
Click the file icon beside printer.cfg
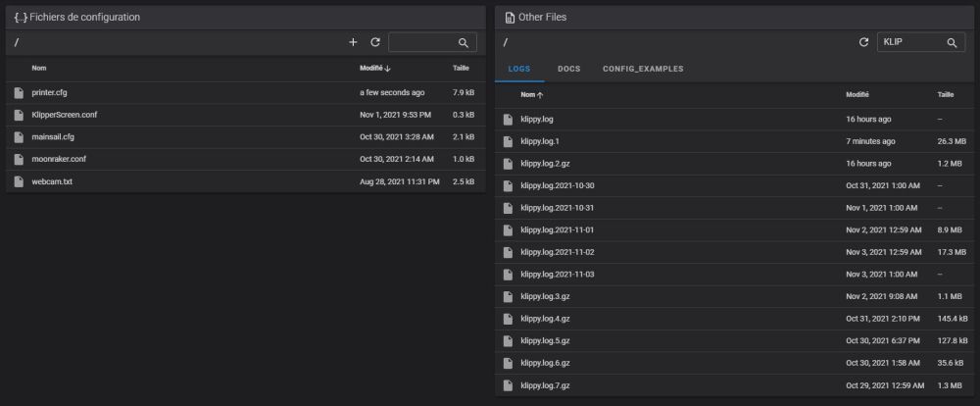pos(19,92)
